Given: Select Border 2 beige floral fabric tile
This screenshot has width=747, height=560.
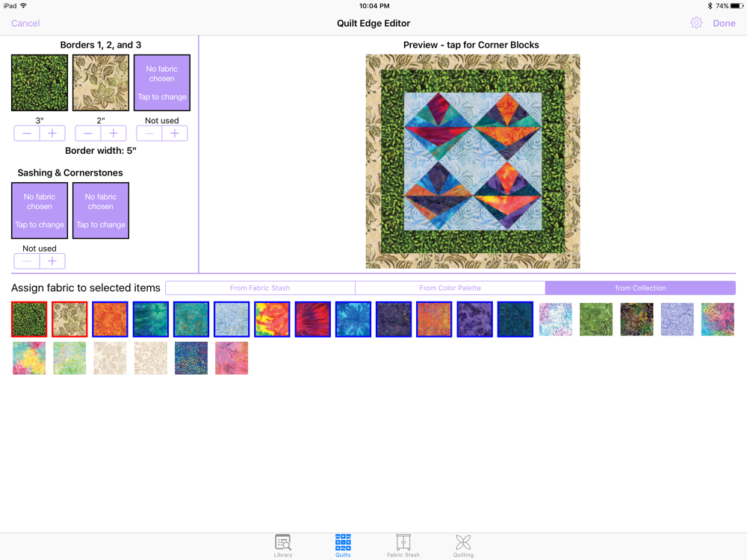Looking at the screenshot, I should pos(101,83).
